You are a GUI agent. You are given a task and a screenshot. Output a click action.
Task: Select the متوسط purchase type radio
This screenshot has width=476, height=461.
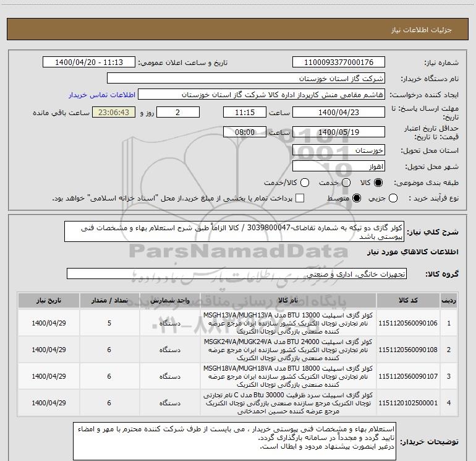click(x=357, y=198)
